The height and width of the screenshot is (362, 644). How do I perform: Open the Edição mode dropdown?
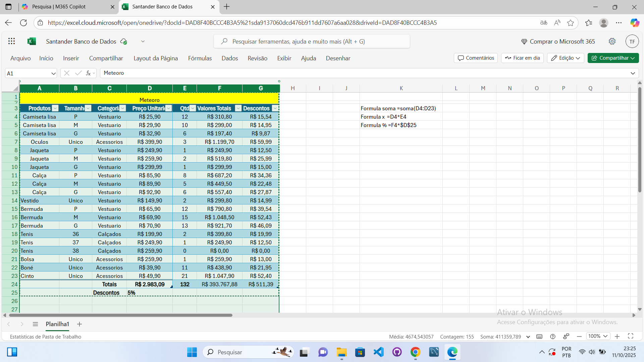coord(566,58)
